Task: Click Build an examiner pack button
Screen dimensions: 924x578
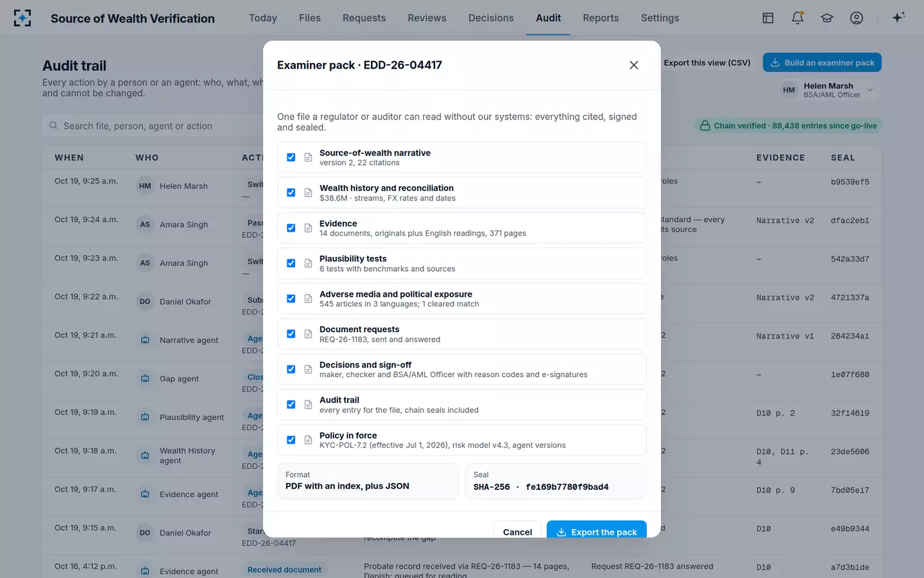Action: pyautogui.click(x=822, y=62)
